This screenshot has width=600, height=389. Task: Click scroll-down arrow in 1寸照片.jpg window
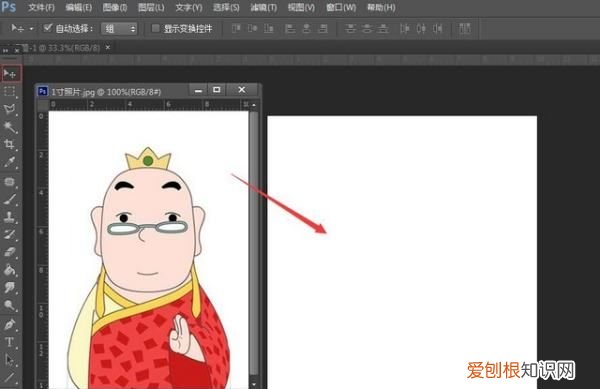pos(254,383)
